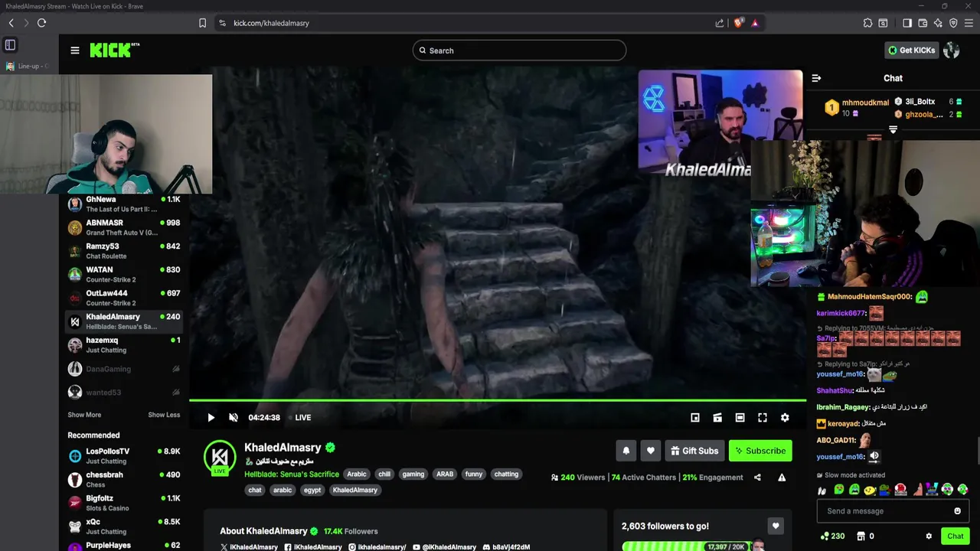Click Get KICKs button

click(911, 51)
